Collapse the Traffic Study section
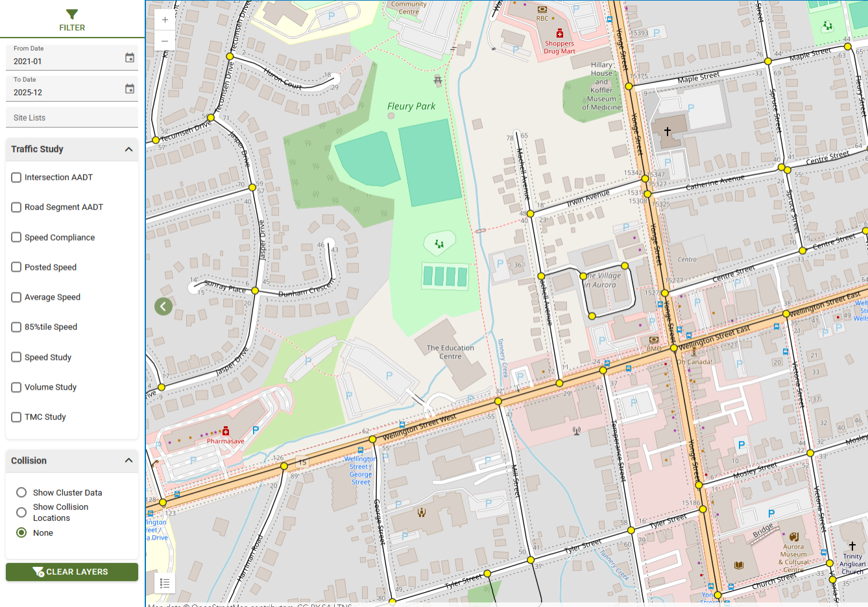Viewport: 868px width, 607px height. (x=128, y=149)
